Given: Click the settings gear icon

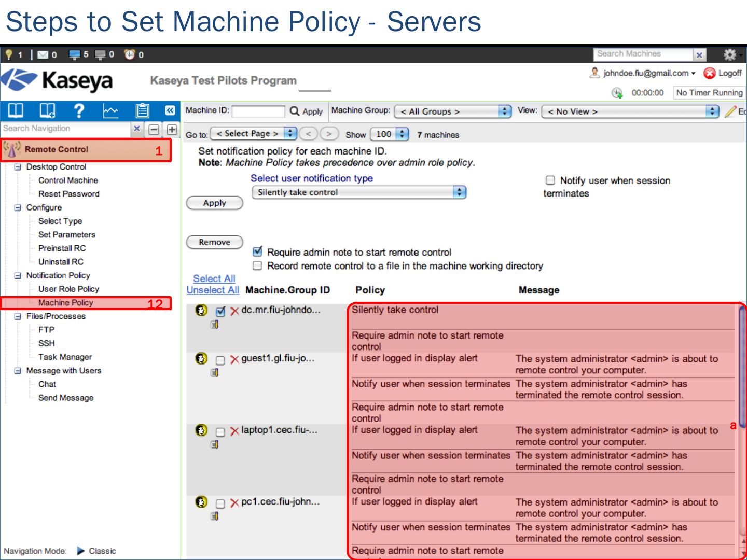Looking at the screenshot, I should click(729, 54).
